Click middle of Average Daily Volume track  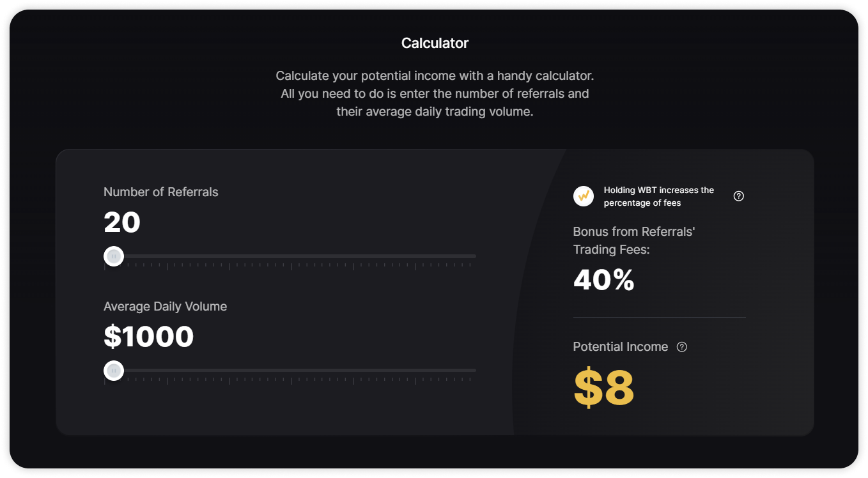290,371
